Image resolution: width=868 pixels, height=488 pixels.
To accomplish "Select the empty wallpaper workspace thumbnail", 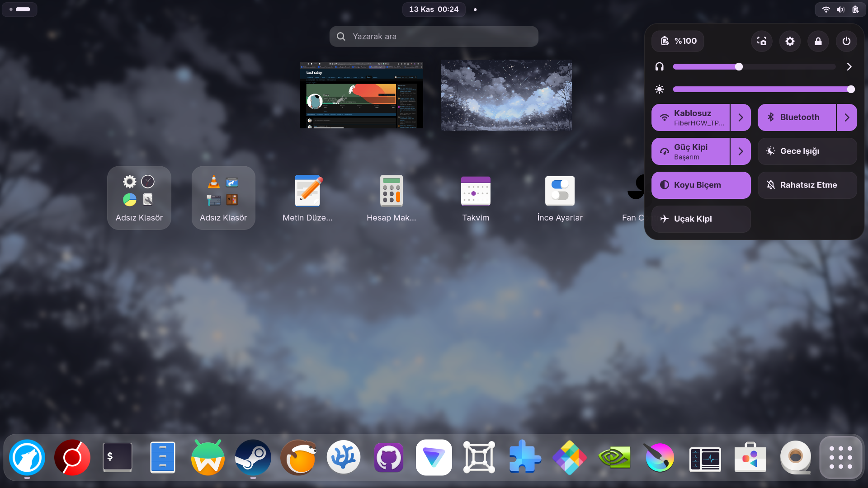I will click(506, 95).
